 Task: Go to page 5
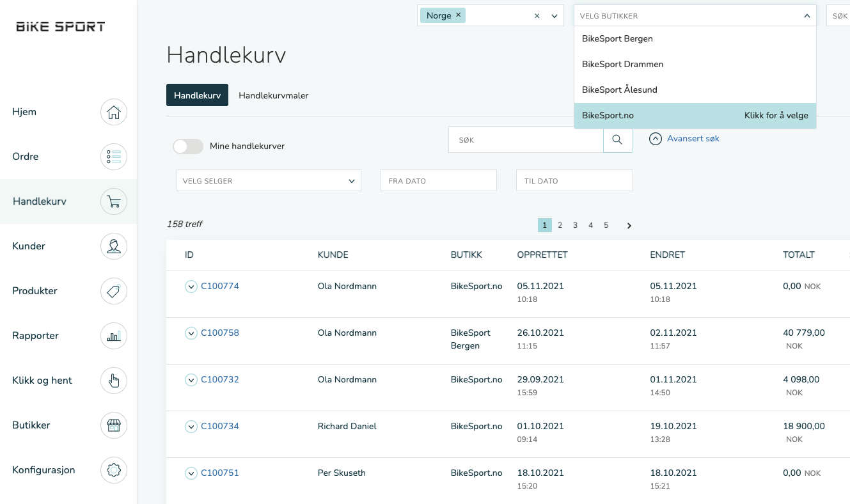coord(606,225)
